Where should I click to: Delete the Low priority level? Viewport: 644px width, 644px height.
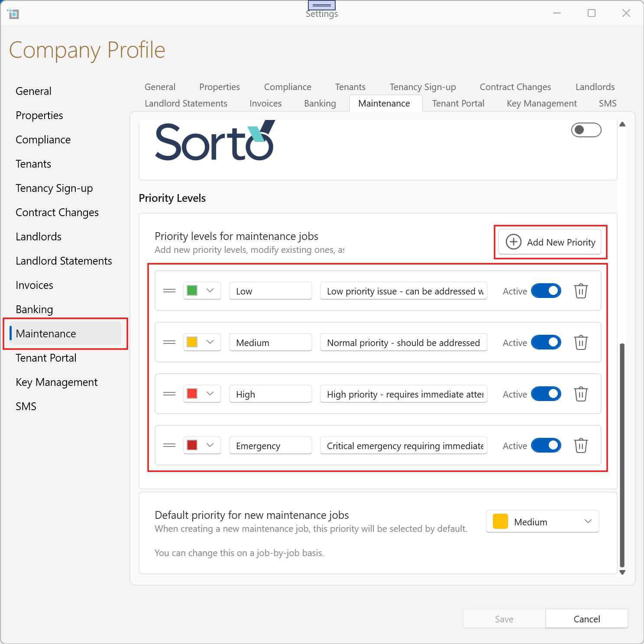(x=581, y=291)
